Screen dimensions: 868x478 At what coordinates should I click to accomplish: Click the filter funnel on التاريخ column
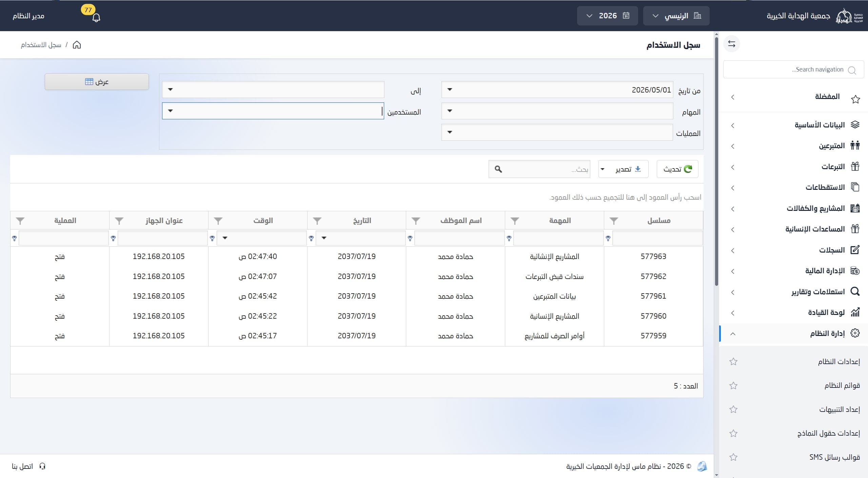(317, 221)
